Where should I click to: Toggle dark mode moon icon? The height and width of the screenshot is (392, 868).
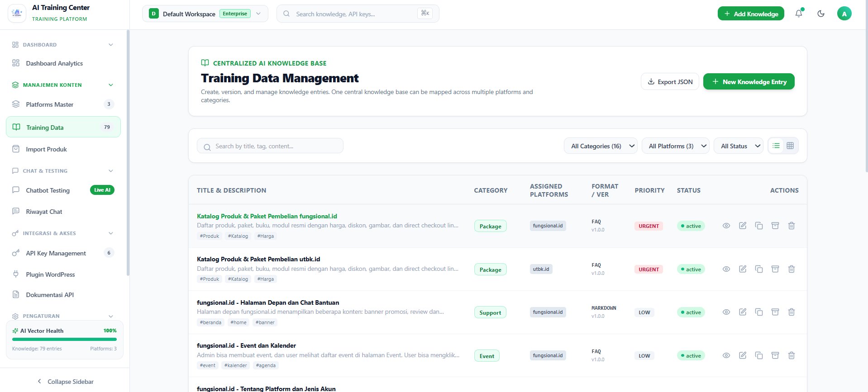(x=821, y=14)
